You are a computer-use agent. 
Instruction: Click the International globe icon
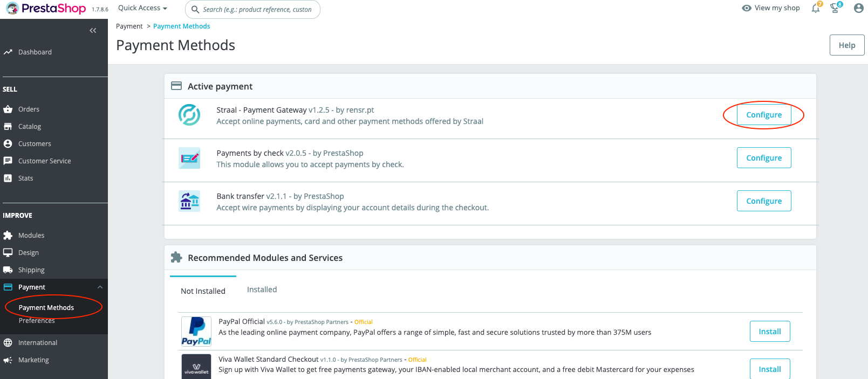[x=8, y=343]
